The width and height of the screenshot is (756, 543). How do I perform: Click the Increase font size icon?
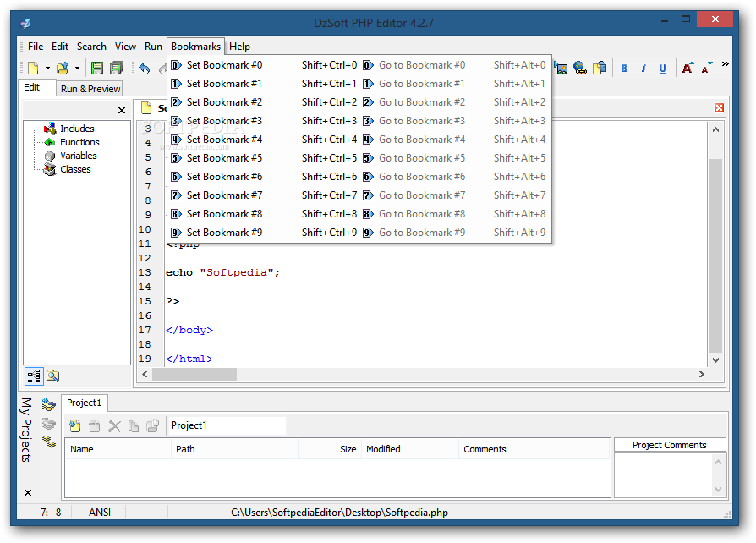(688, 68)
